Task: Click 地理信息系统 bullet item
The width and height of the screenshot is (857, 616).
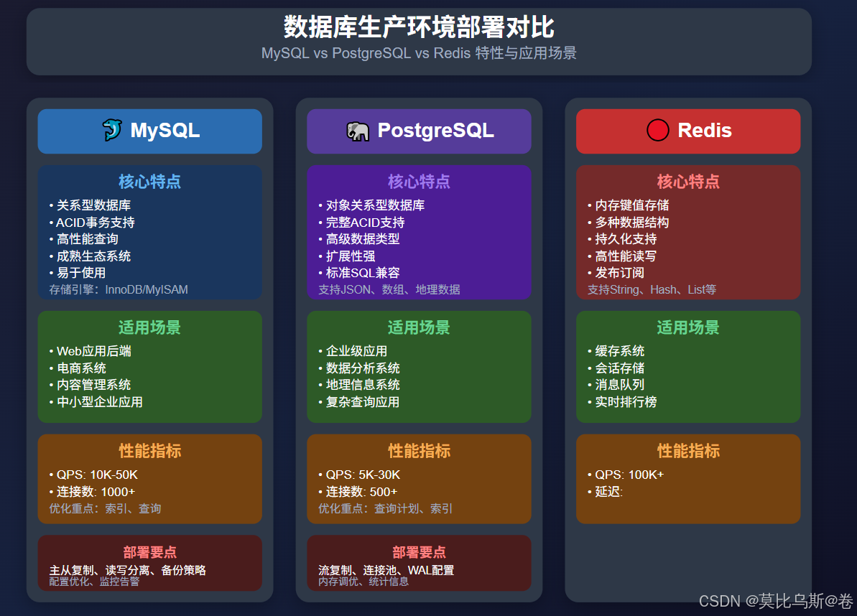Action: pyautogui.click(x=359, y=385)
